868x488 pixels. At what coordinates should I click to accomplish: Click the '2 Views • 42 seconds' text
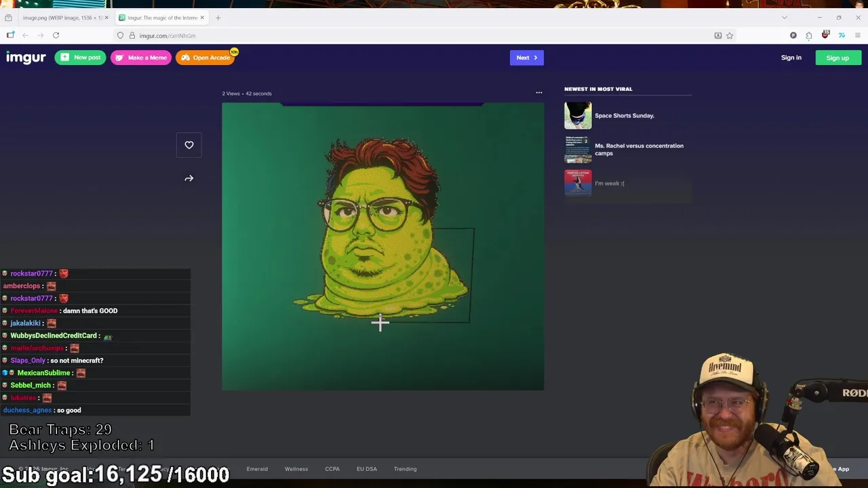coord(247,94)
